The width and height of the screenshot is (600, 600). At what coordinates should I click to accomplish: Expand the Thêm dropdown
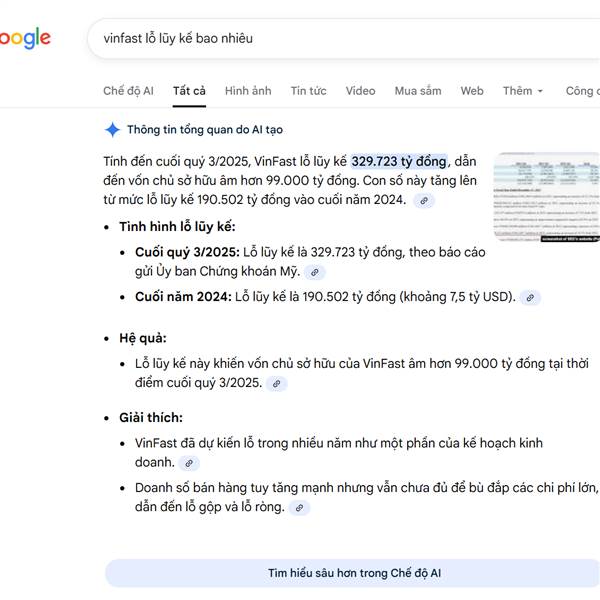(523, 91)
